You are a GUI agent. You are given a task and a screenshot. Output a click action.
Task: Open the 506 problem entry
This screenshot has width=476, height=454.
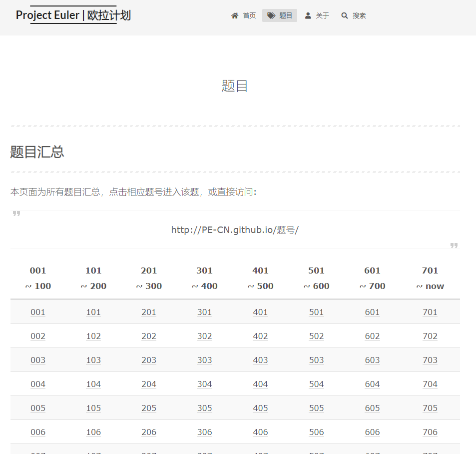(x=316, y=432)
